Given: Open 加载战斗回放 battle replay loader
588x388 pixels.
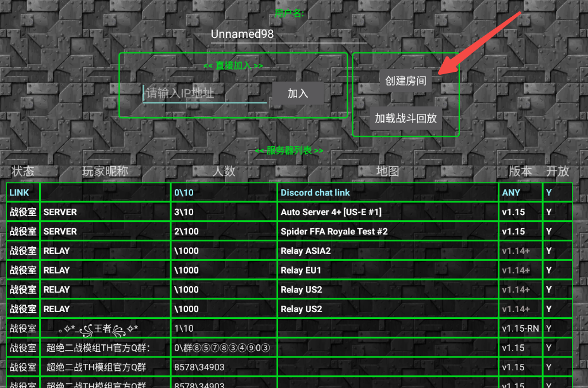Looking at the screenshot, I should [x=406, y=118].
